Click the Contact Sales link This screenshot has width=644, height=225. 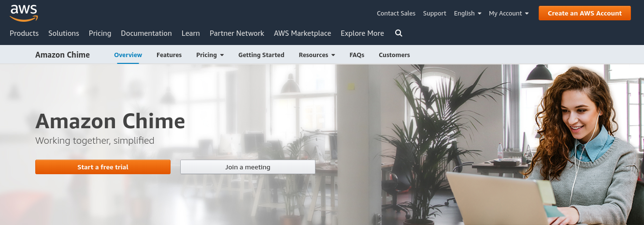[396, 14]
